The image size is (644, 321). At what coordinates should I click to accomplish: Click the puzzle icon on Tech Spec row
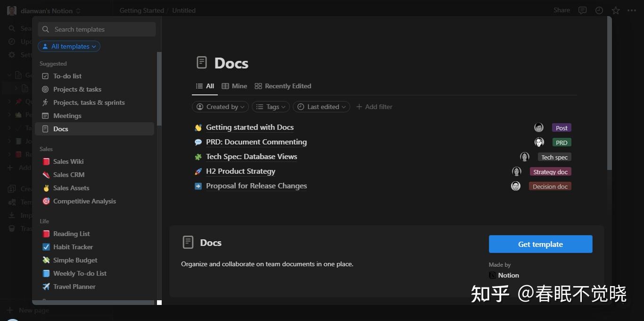(198, 157)
